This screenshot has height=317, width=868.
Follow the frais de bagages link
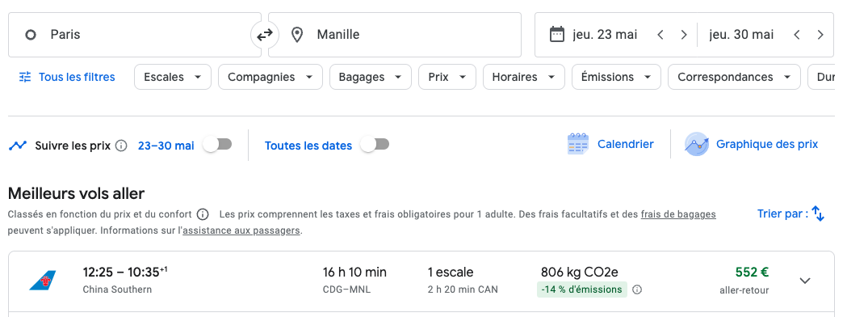(x=678, y=214)
